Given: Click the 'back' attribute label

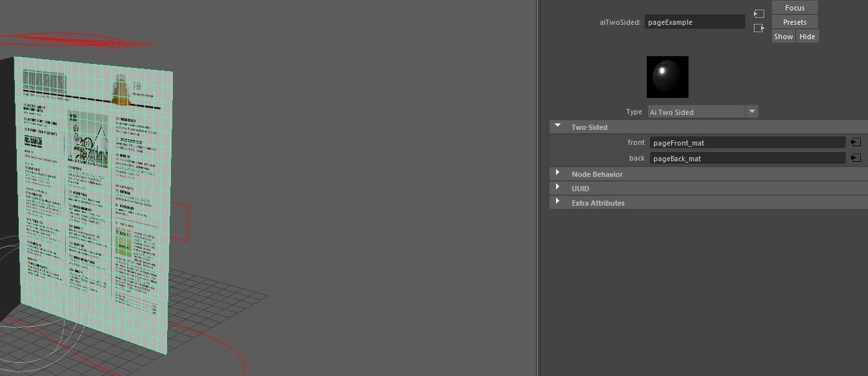Looking at the screenshot, I should coord(637,159).
